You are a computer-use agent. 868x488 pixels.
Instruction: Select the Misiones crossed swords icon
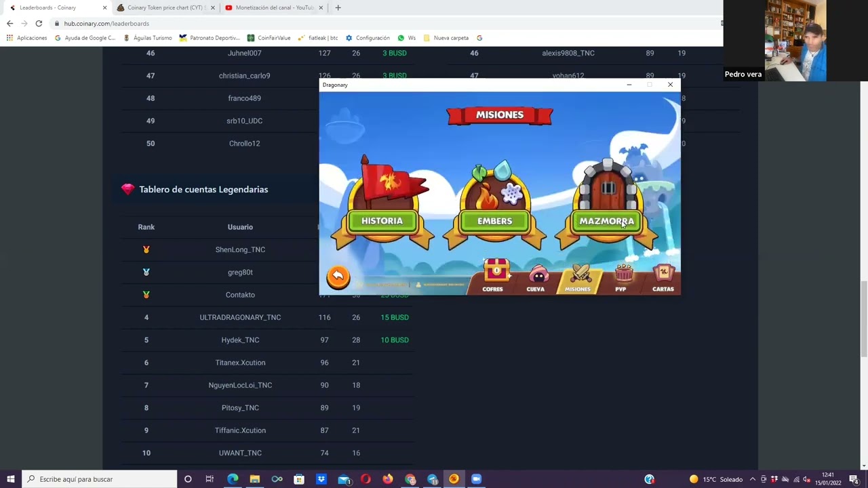point(578,277)
